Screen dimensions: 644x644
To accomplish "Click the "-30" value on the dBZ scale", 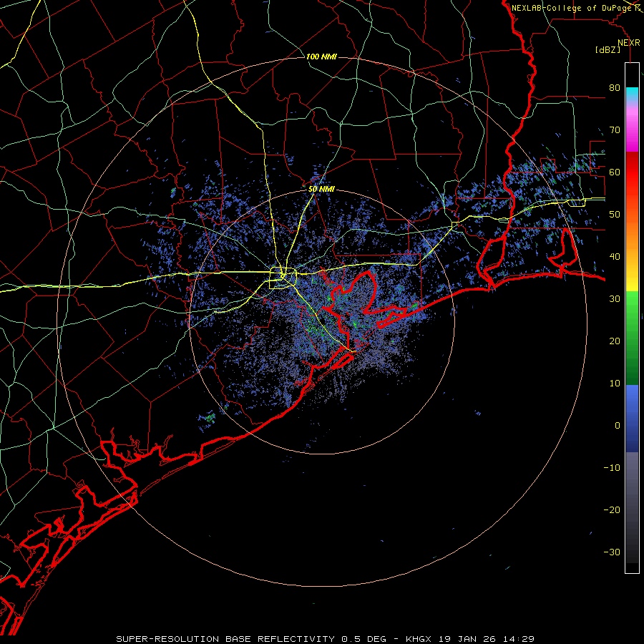I will [612, 552].
